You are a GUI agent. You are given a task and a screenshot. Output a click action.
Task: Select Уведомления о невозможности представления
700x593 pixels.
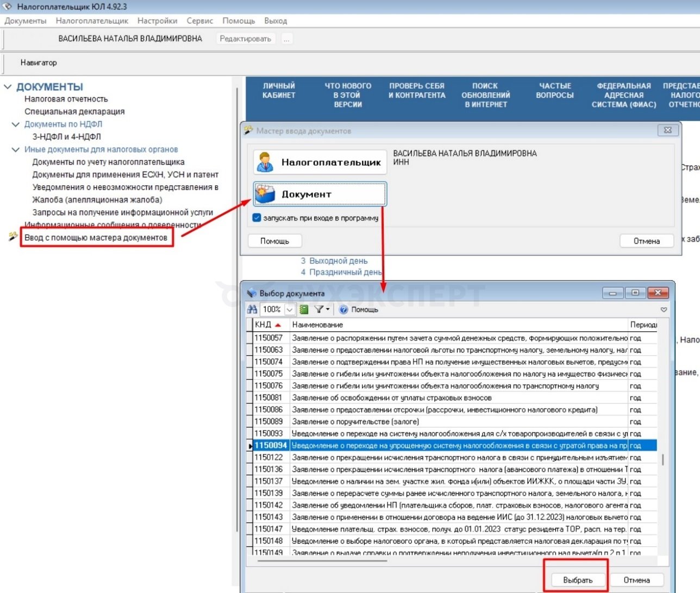point(126,187)
